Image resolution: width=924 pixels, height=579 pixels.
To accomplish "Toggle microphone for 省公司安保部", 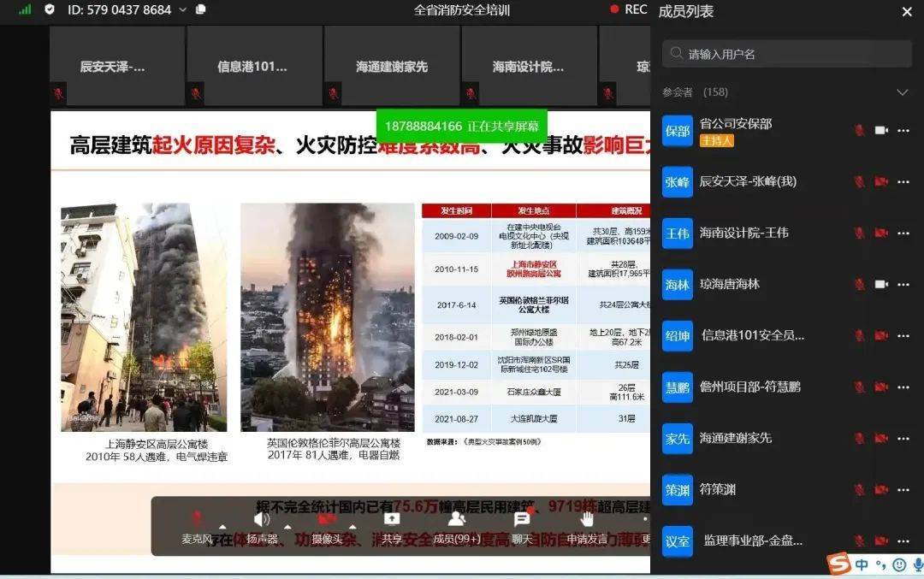I will pos(860,130).
